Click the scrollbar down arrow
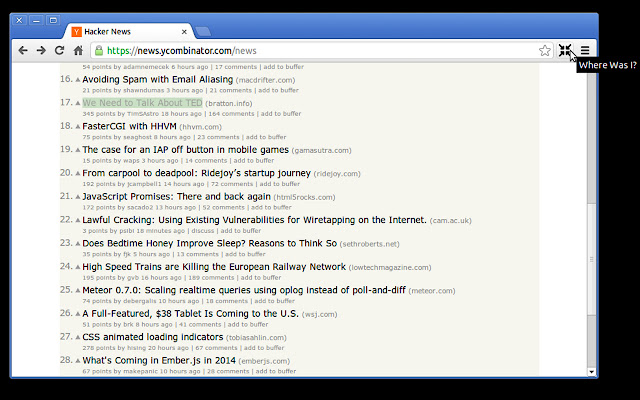Image resolution: width=640 pixels, height=400 pixels. (591, 372)
